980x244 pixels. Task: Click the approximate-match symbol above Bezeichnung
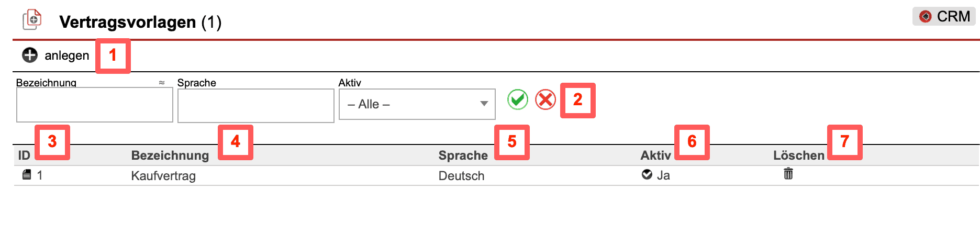coord(162,83)
